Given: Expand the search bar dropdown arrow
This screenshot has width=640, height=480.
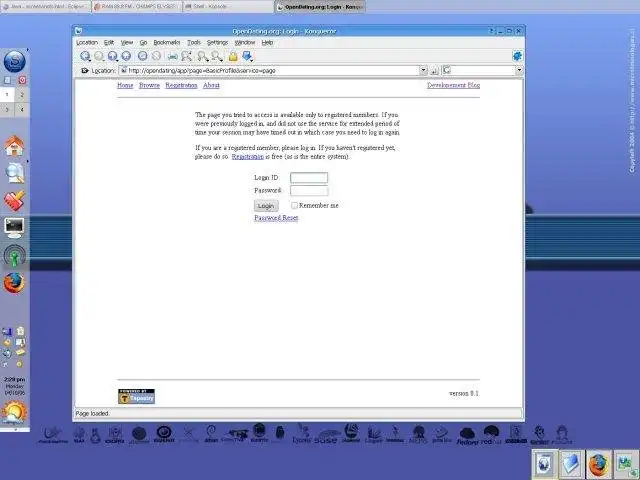Looking at the screenshot, I should point(519,70).
